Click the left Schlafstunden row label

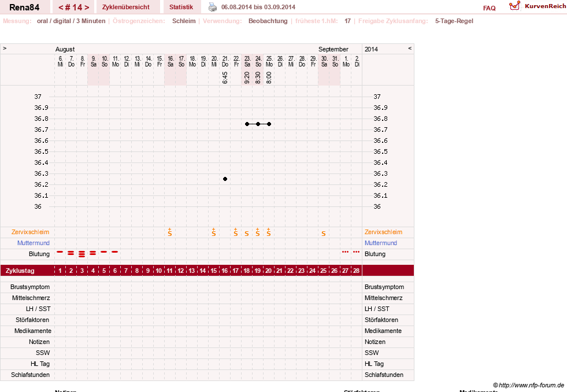(x=31, y=375)
